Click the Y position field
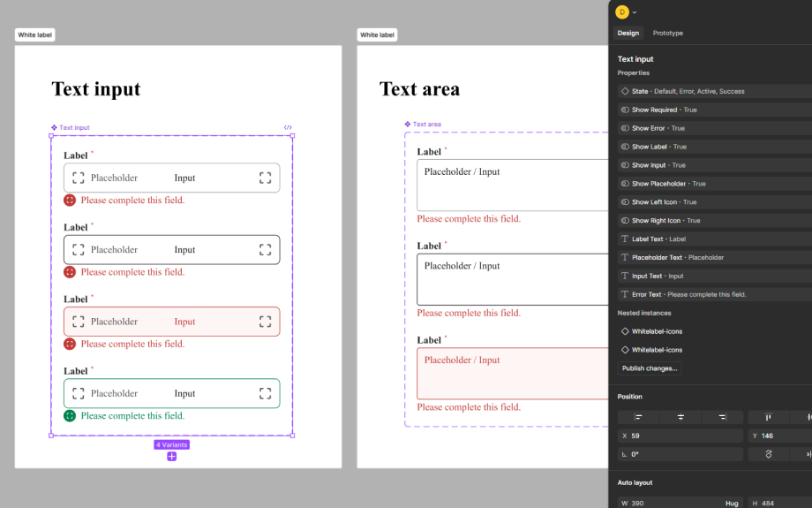The image size is (812, 508). 780,436
